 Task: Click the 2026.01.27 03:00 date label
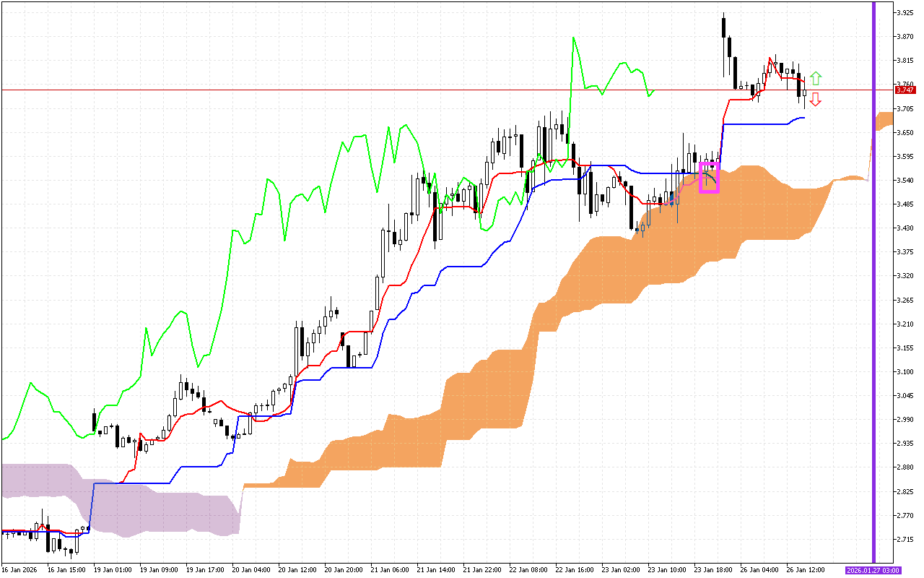click(x=872, y=570)
